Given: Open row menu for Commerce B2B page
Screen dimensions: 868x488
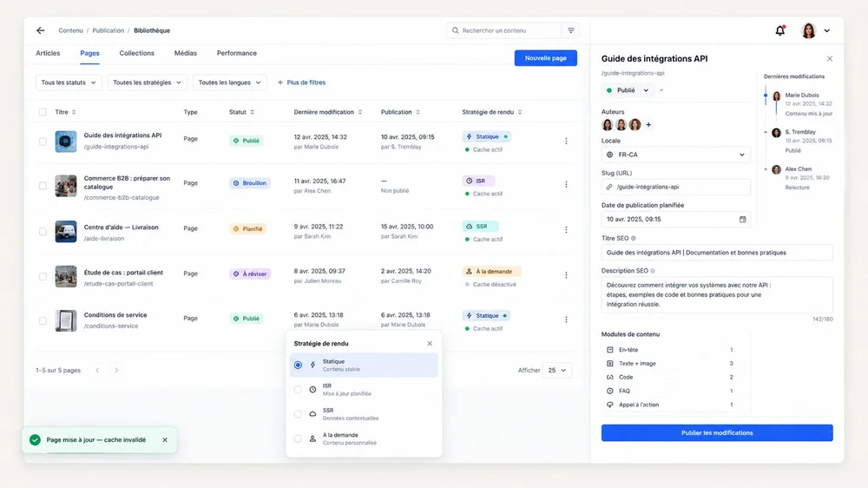Looking at the screenshot, I should 566,184.
